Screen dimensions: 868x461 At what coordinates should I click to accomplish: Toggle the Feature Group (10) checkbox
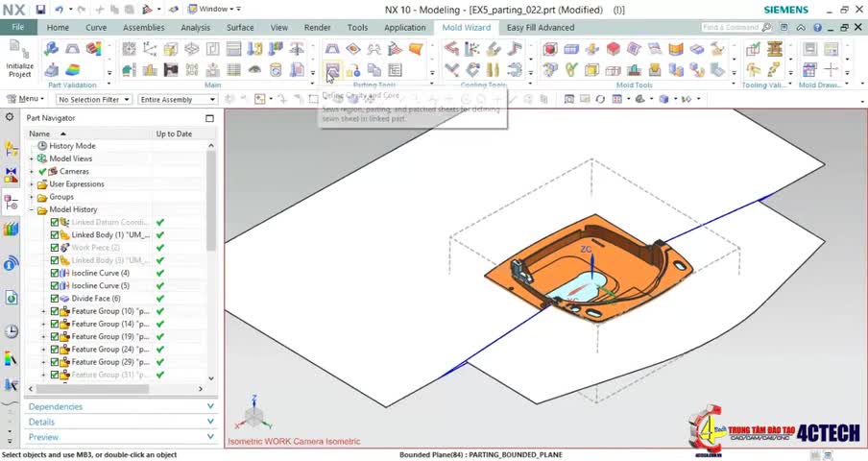[x=54, y=311]
